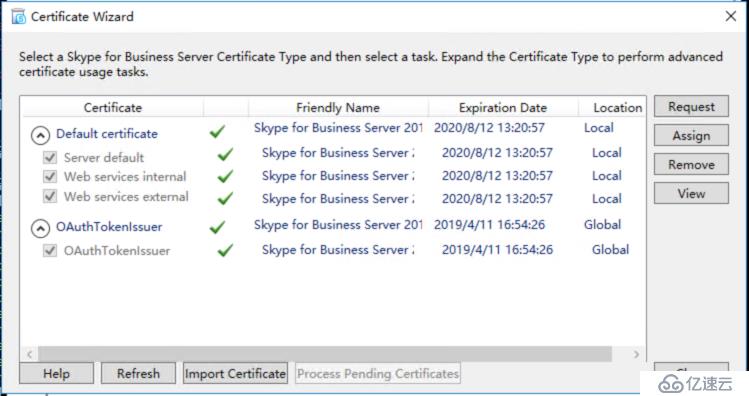This screenshot has height=396, width=749.
Task: Select the Server default entry label
Action: coord(104,157)
